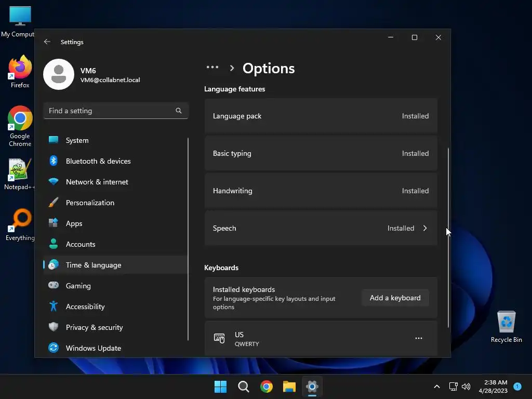Click the VM6@collabnet.local account email
The image size is (532, 399).
coord(110,79)
